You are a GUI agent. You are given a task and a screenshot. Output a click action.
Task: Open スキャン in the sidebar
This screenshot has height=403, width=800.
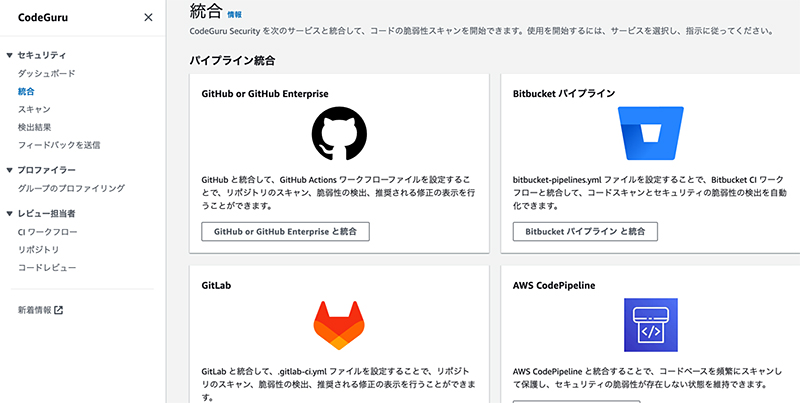click(34, 109)
